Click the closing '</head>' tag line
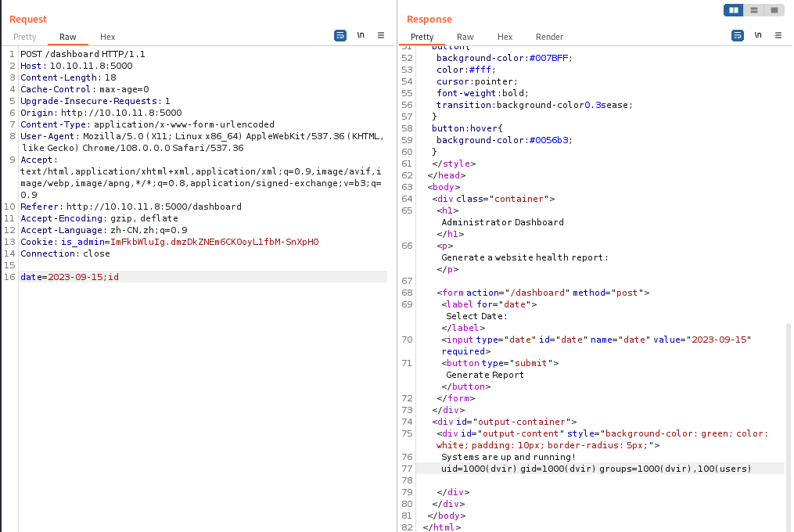 447,175
